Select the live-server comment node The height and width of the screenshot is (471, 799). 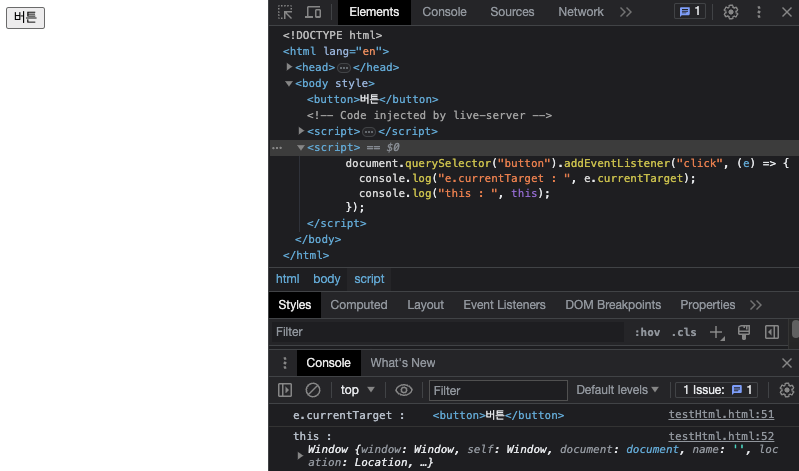click(429, 115)
